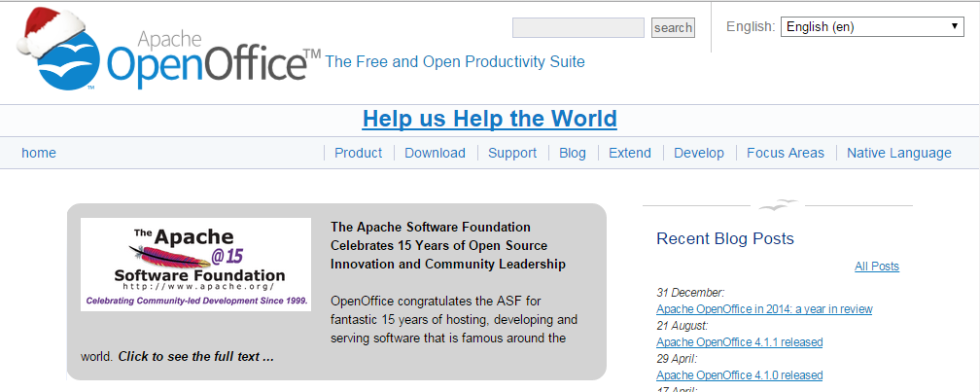
Task: Click 'Click to see the full text ...'
Action: [x=196, y=357]
